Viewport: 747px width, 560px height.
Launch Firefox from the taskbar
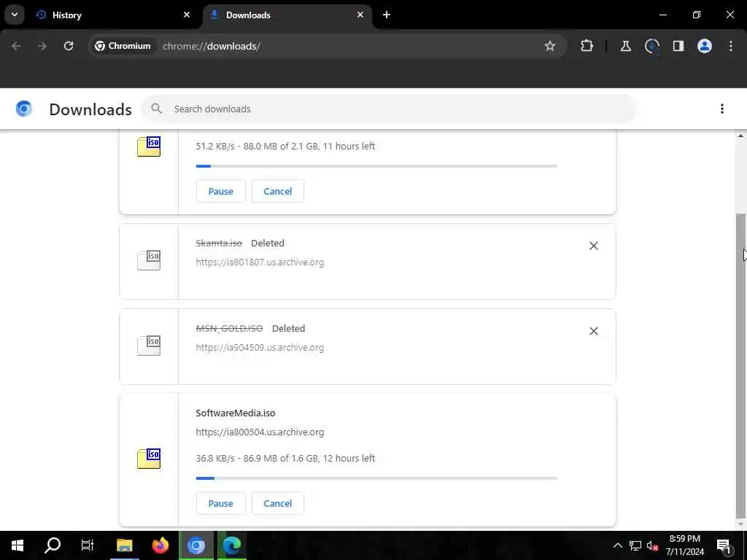coord(160,545)
